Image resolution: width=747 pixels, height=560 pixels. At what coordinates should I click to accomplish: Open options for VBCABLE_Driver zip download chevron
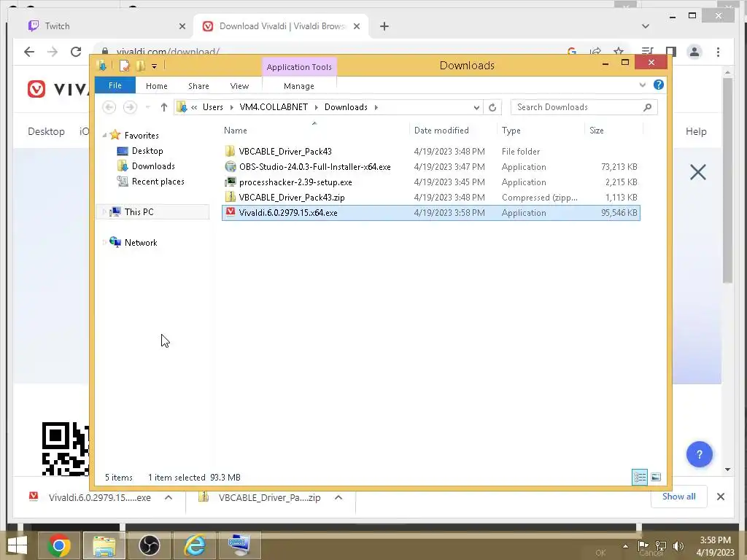point(338,497)
